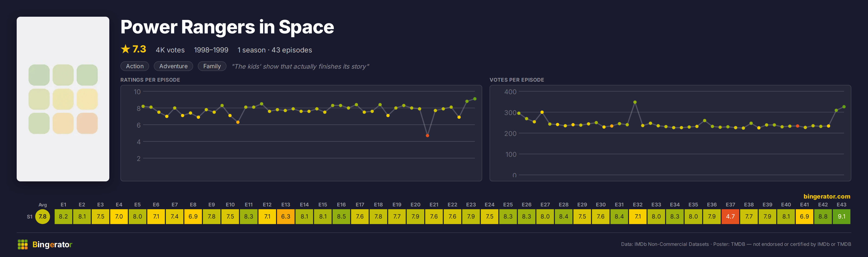Click the E16 rating cell 8.5
Screen dimensions: 868x257
click(341, 217)
